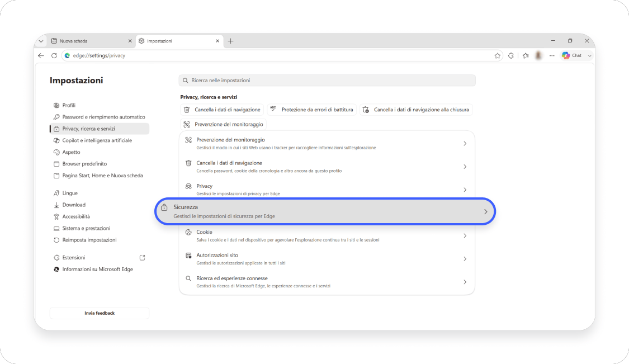Screen dimensions: 629x364
Task: Open Reimposta impostazioni
Action: point(99,240)
